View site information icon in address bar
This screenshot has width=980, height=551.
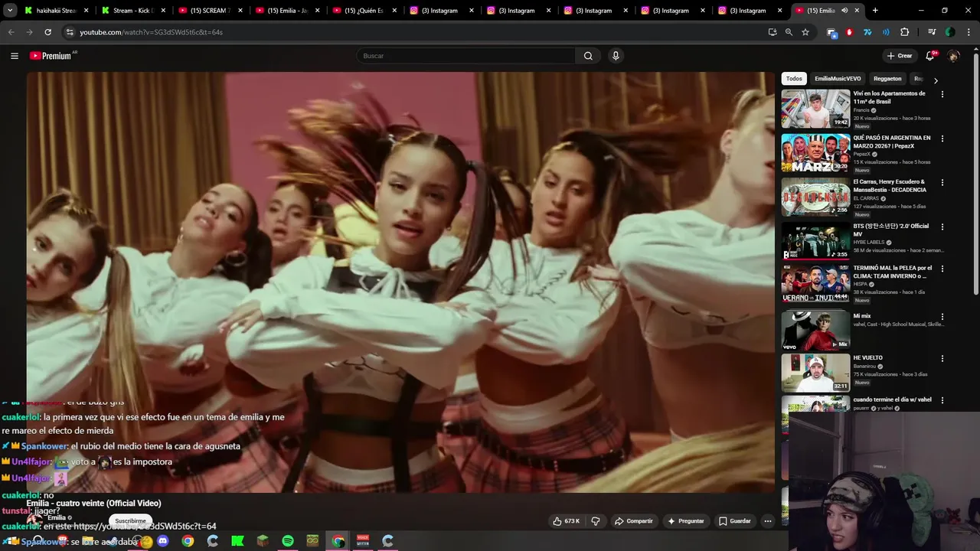70,32
